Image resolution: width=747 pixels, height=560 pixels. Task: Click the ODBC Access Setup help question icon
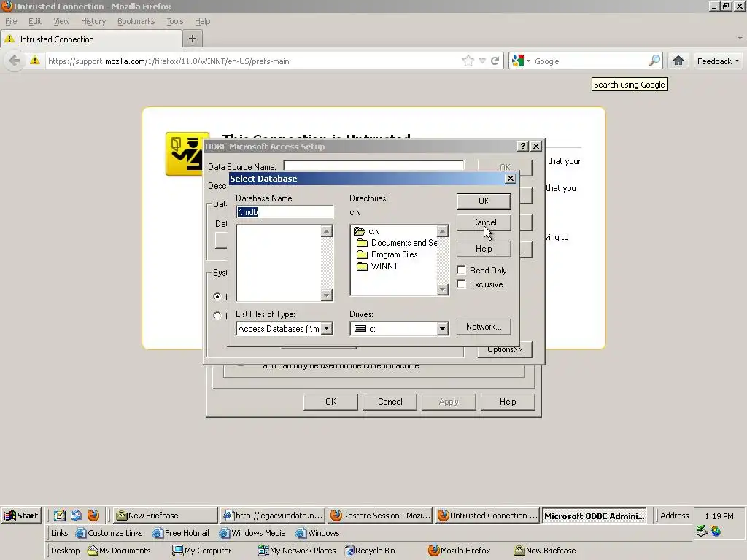tap(522, 146)
